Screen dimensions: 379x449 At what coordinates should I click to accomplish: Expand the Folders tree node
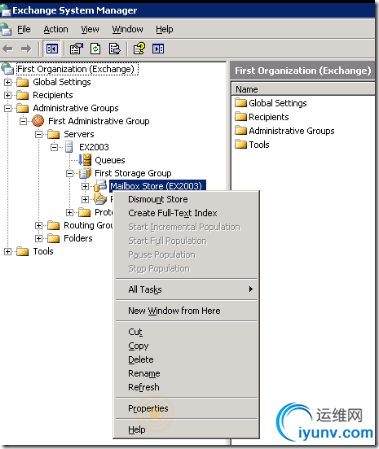tap(39, 238)
